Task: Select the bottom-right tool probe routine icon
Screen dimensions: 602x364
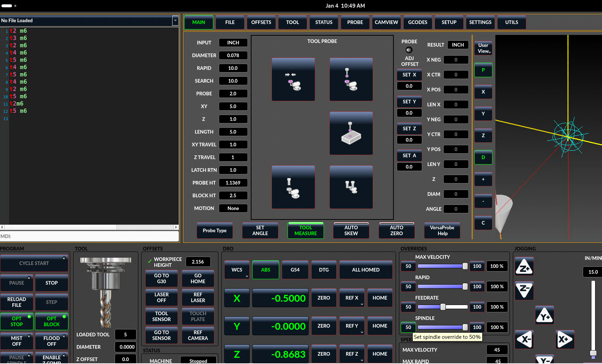Action: (351, 187)
